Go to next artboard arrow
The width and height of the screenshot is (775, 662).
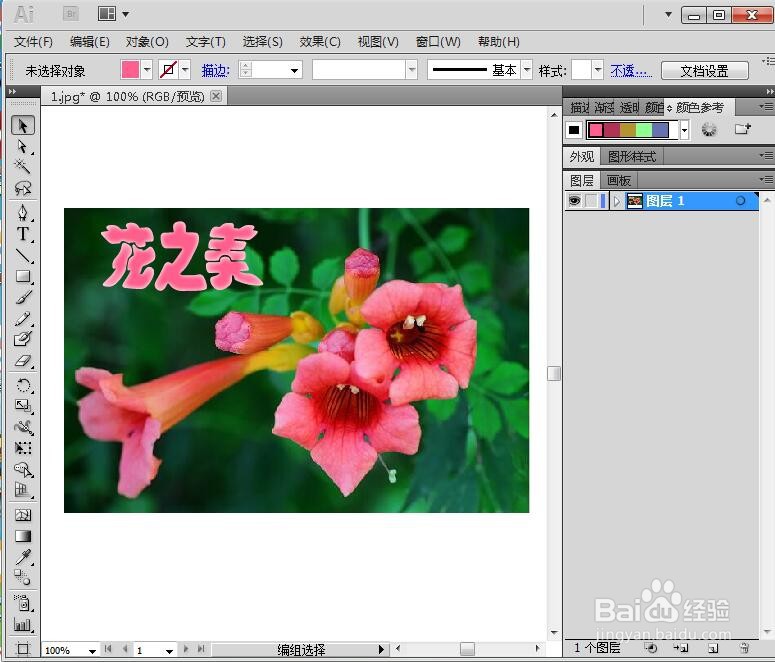[186, 649]
